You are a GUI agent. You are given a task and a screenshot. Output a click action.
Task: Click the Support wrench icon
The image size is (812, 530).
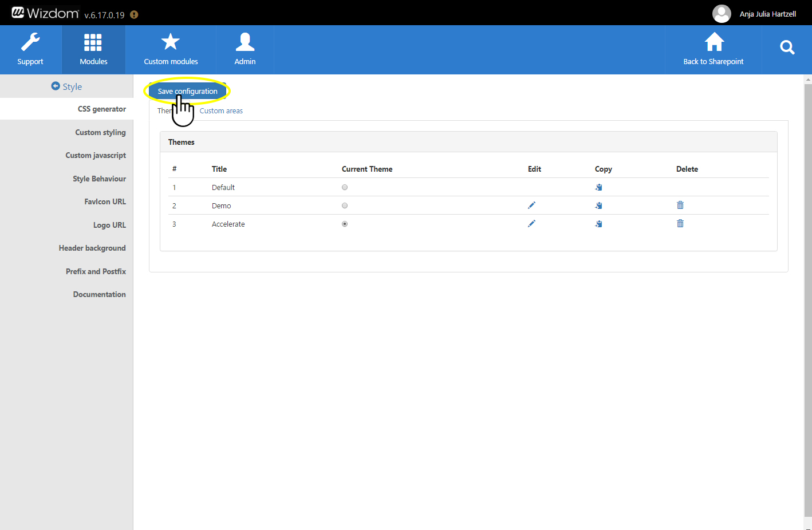[x=30, y=42]
